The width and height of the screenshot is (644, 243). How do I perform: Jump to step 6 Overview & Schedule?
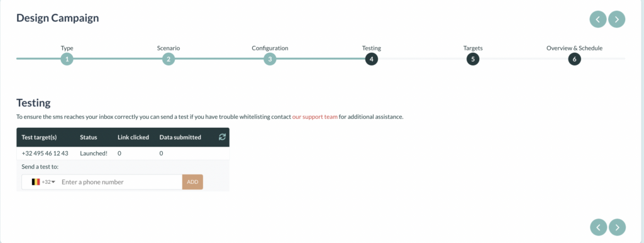(574, 59)
